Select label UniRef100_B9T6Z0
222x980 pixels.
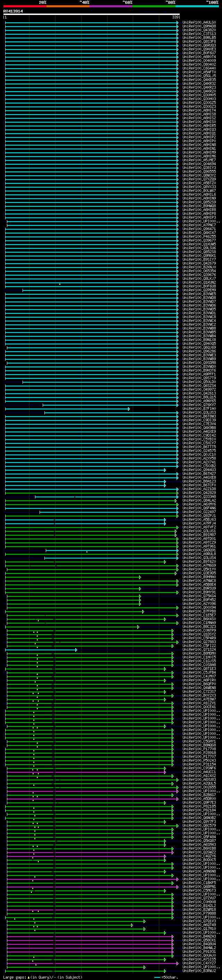[199, 561]
